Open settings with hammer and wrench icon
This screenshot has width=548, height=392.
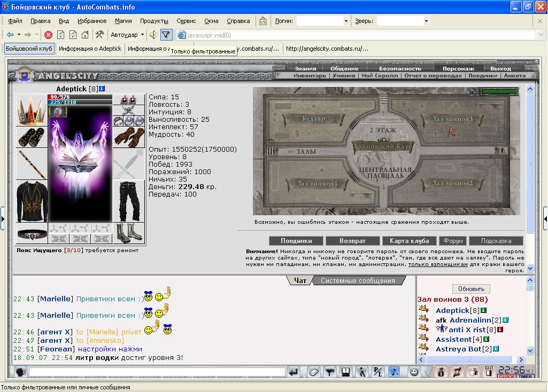coord(99,35)
